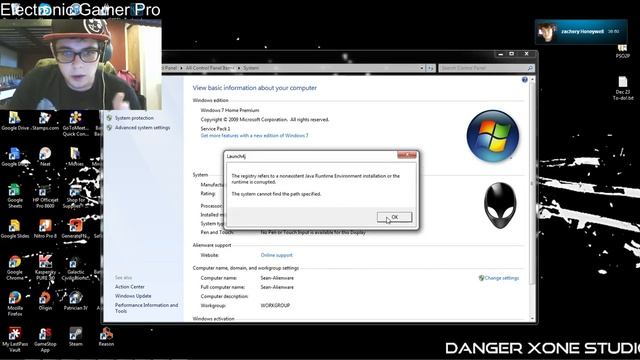Image resolution: width=640 pixels, height=360 pixels.
Task: Click the System window help icon
Action: [x=524, y=80]
